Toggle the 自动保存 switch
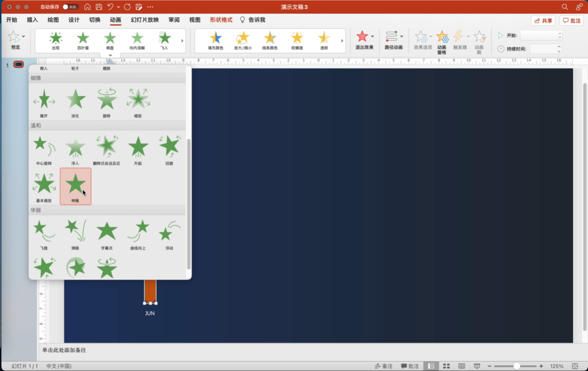 [x=70, y=7]
